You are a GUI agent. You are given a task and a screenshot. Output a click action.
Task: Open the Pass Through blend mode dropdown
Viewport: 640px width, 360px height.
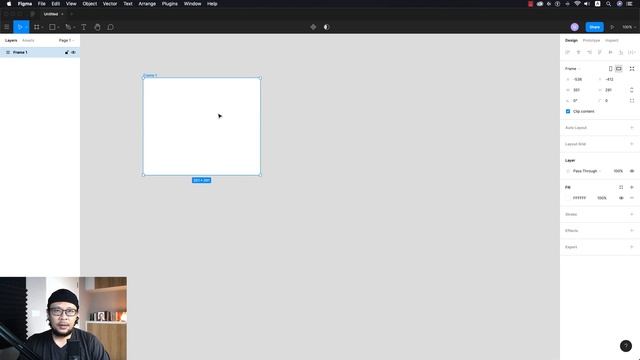pyautogui.click(x=587, y=171)
